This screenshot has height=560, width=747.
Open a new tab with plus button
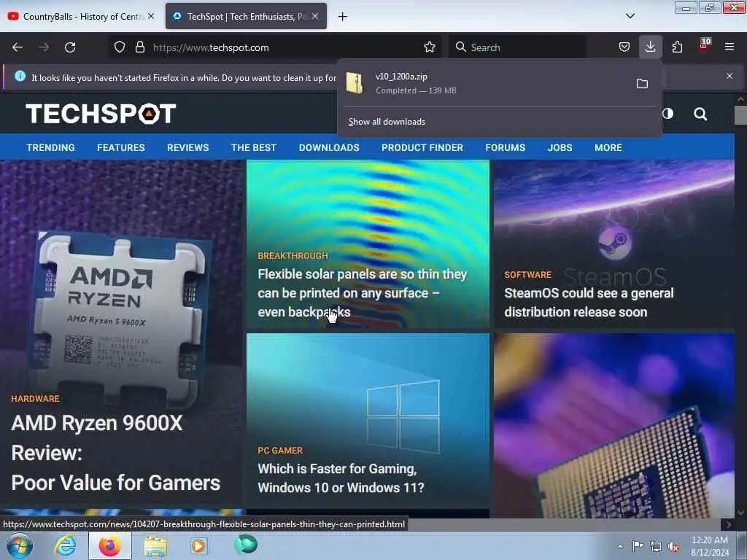342,17
